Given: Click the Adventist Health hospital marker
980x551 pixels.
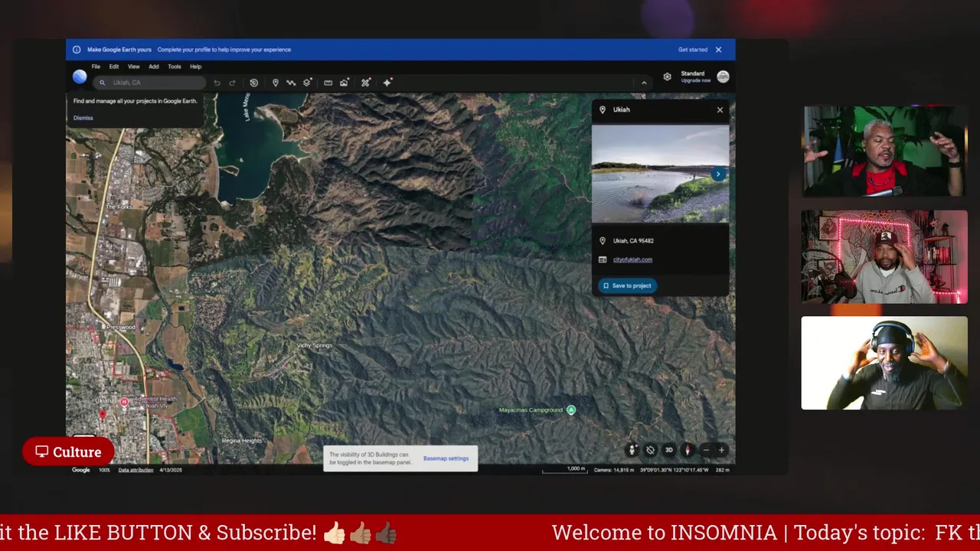Looking at the screenshot, I should (124, 401).
